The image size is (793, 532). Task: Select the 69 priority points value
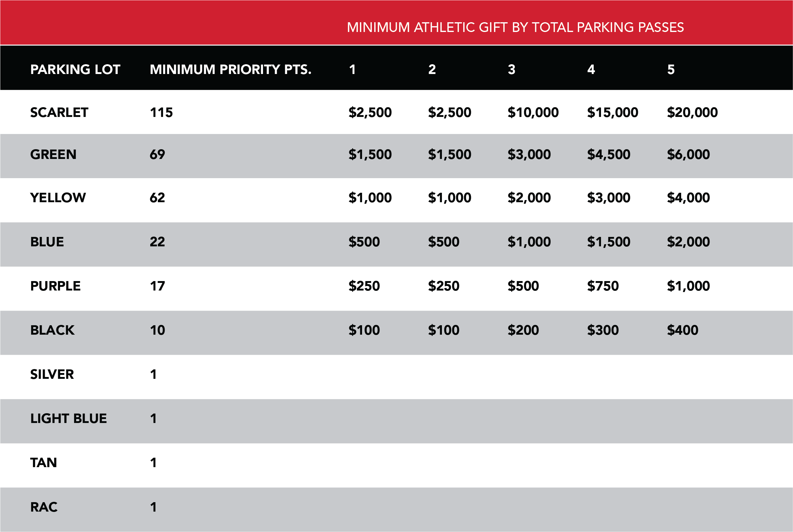pyautogui.click(x=157, y=154)
